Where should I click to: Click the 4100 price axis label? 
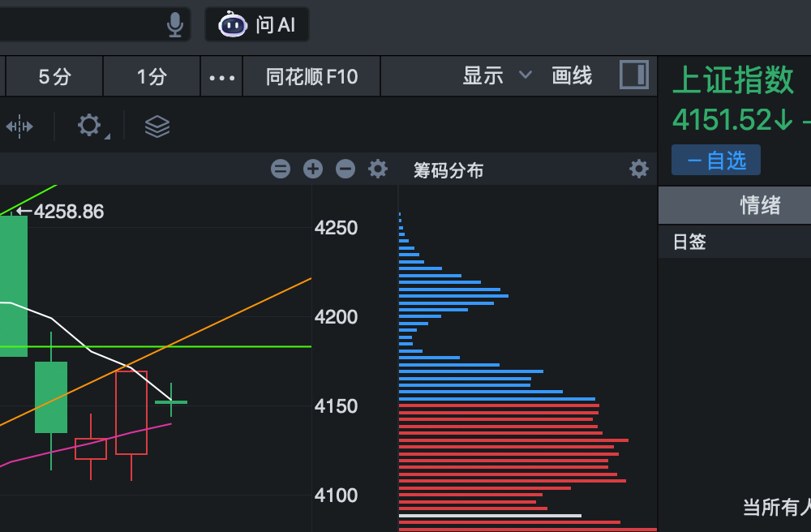pyautogui.click(x=337, y=496)
